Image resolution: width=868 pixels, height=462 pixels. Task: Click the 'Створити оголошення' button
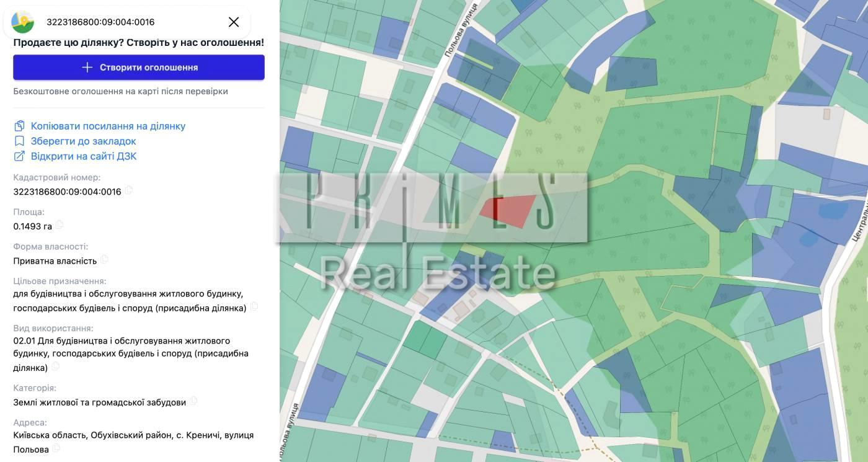[x=139, y=67]
